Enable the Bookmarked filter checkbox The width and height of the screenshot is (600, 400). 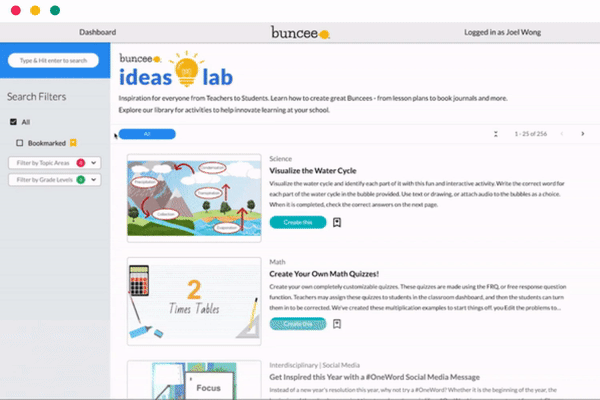coord(20,143)
